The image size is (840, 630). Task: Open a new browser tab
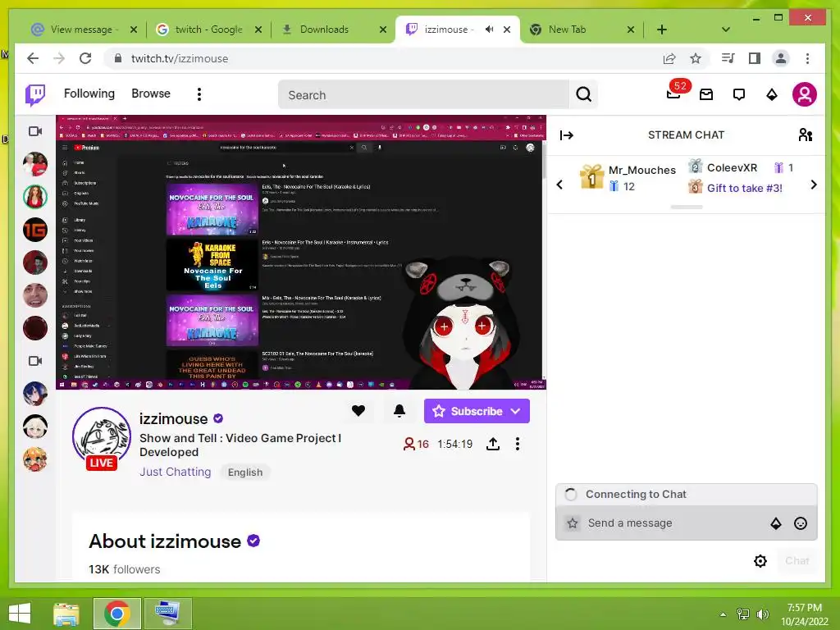click(x=662, y=30)
